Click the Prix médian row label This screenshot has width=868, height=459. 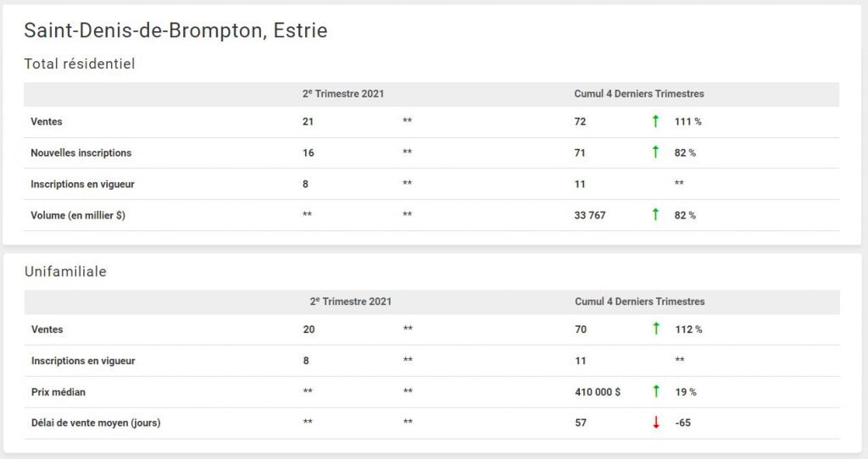click(x=58, y=392)
